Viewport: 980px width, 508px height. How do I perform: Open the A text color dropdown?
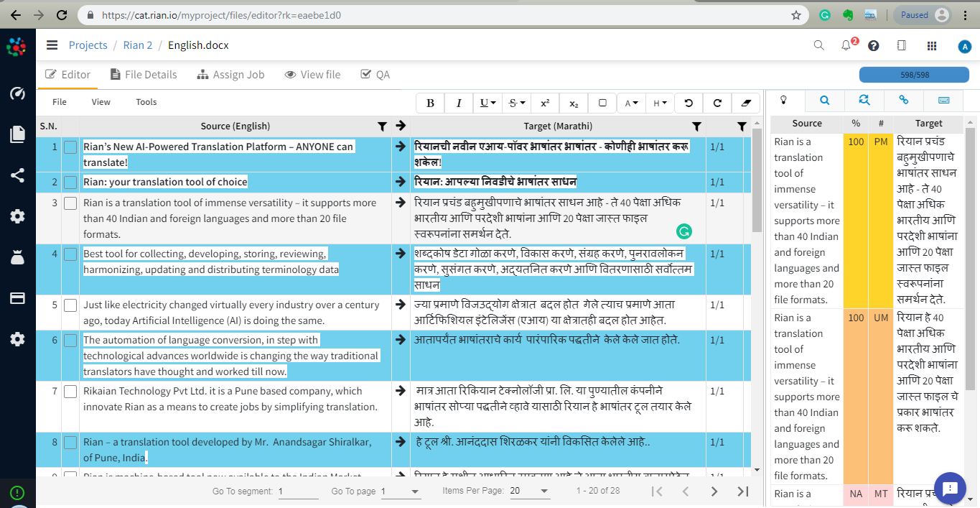click(631, 103)
